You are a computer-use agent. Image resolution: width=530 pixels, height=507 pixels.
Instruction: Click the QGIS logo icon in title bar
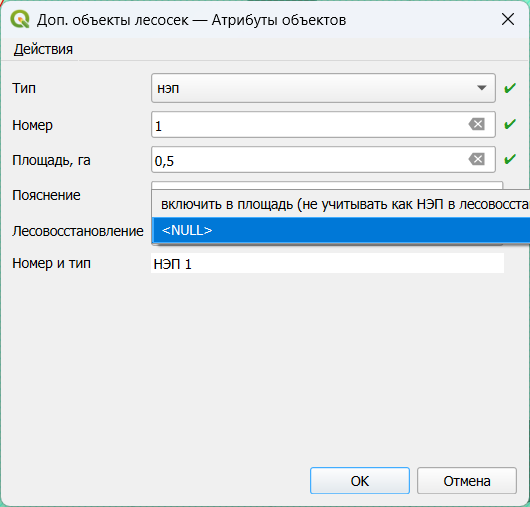coord(20,20)
